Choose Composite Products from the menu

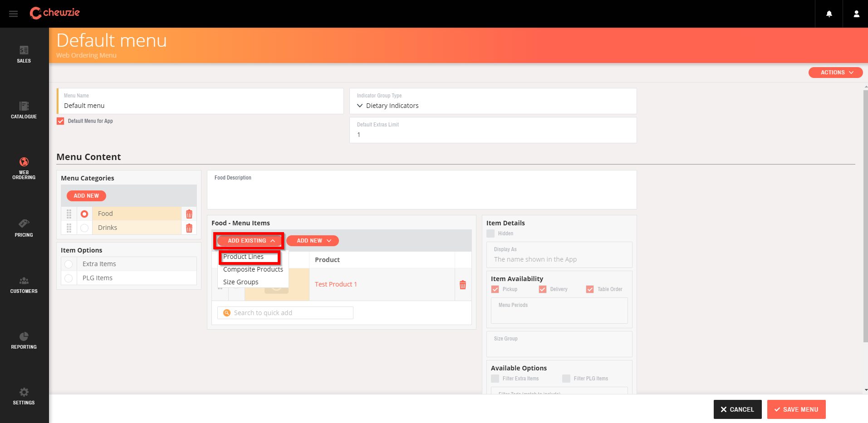(253, 269)
